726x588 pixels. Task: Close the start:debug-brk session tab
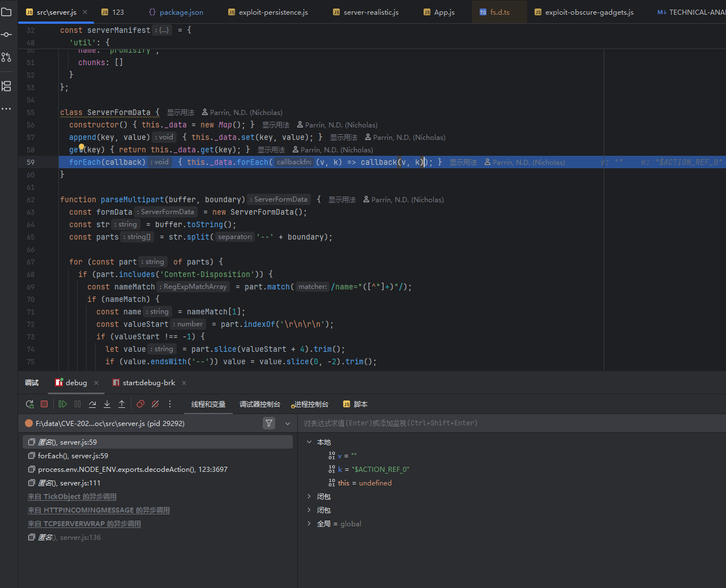pyautogui.click(x=184, y=383)
